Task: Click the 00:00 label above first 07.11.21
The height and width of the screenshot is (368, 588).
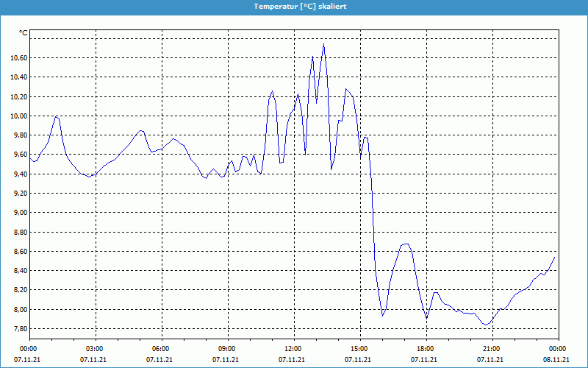Action: point(28,348)
